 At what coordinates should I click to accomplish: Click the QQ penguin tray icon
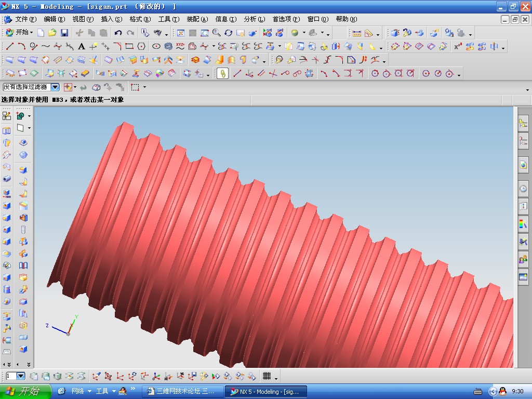click(503, 391)
